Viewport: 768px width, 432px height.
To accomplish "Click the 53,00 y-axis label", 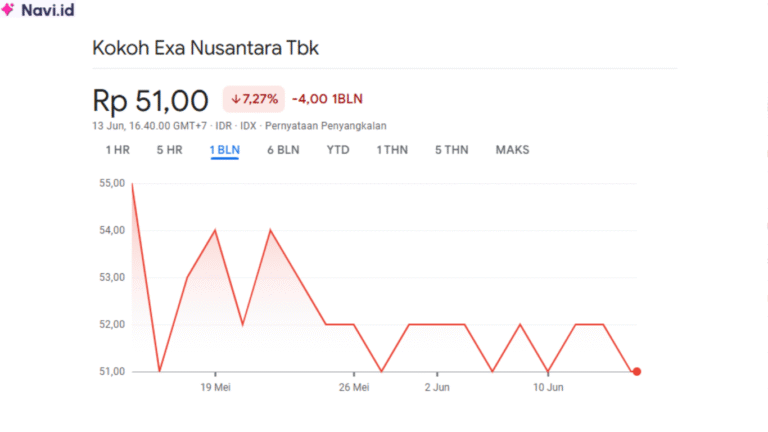I will [112, 277].
